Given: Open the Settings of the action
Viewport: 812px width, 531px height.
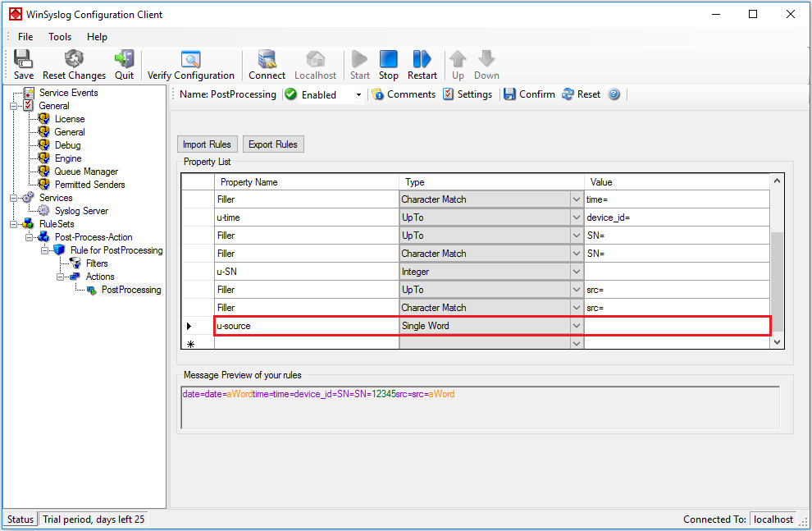Looking at the screenshot, I should pos(468,94).
